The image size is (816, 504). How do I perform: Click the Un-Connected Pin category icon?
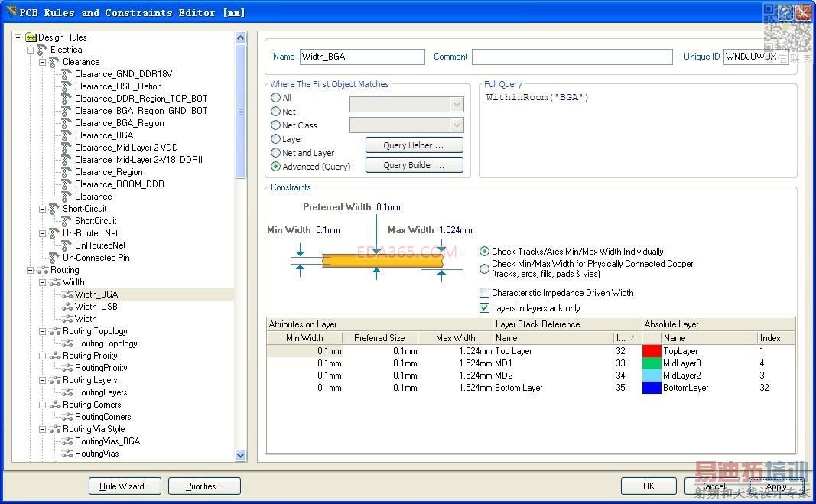[54, 258]
